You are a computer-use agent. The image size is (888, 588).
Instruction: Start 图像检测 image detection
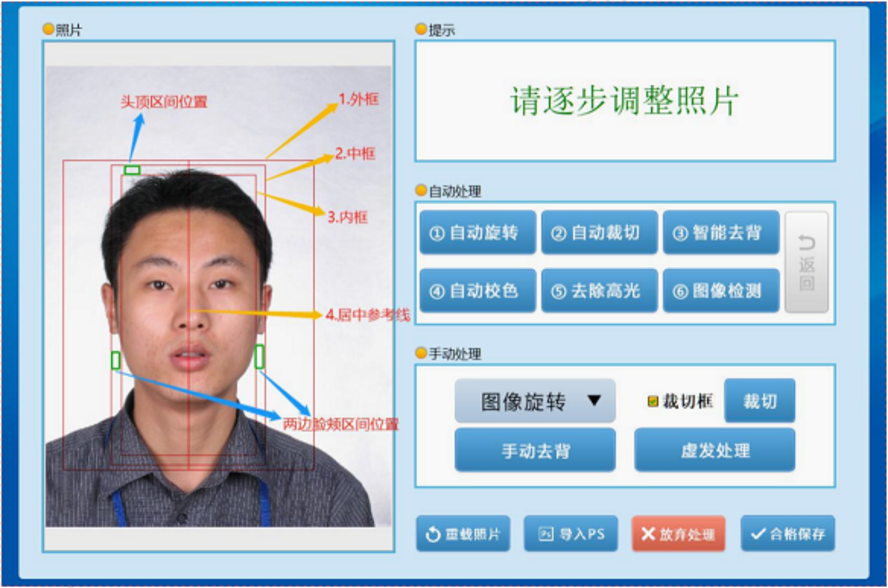pos(721,291)
